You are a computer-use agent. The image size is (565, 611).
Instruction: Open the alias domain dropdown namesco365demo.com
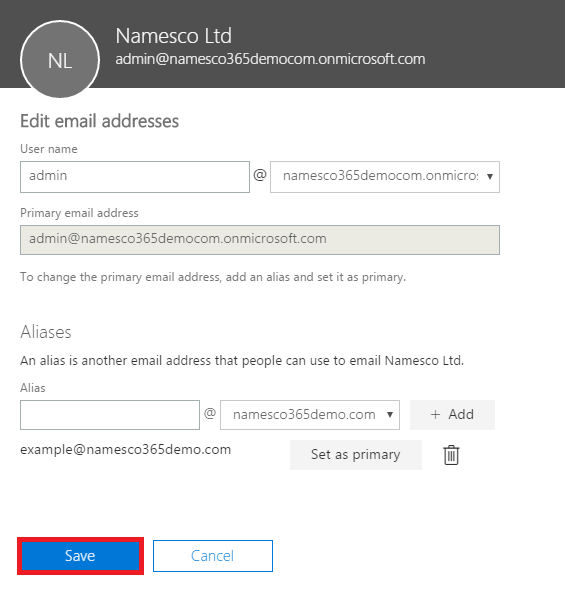(x=310, y=415)
